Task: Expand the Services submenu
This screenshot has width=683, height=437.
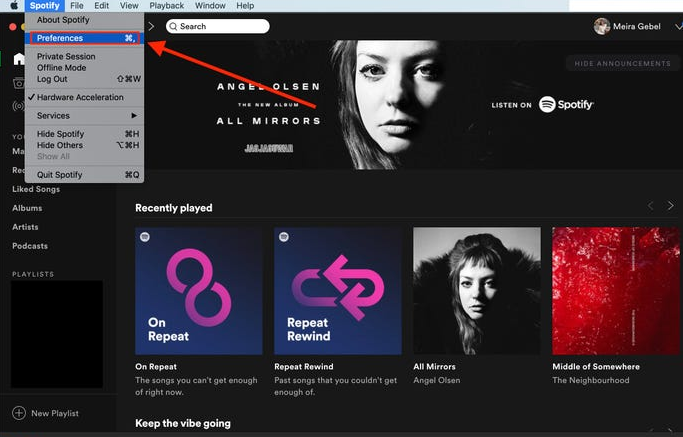Action: tap(85, 115)
